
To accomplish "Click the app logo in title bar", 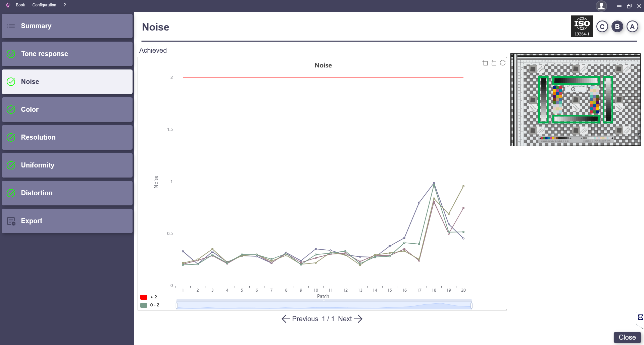I will tap(8, 5).
